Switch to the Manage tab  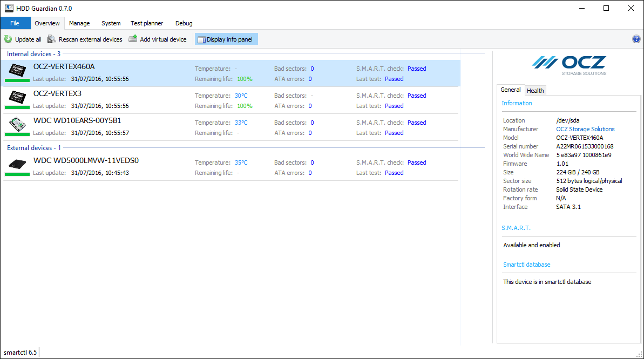coord(79,23)
